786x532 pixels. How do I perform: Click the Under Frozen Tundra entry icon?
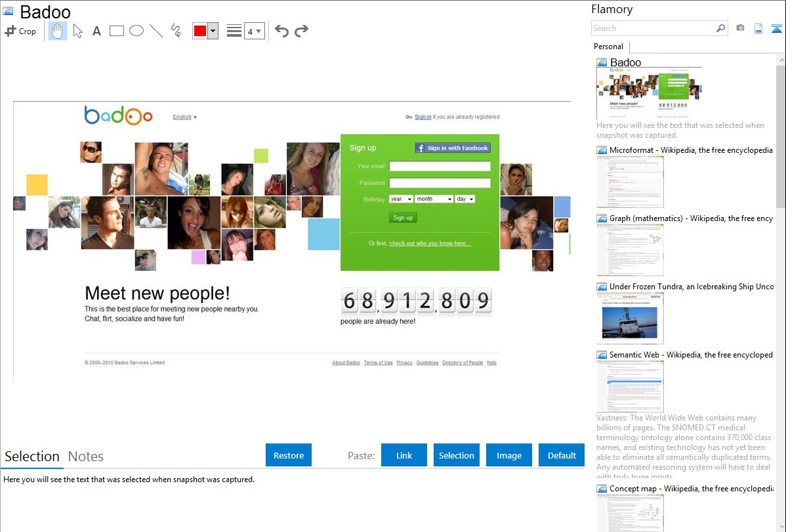[602, 286]
